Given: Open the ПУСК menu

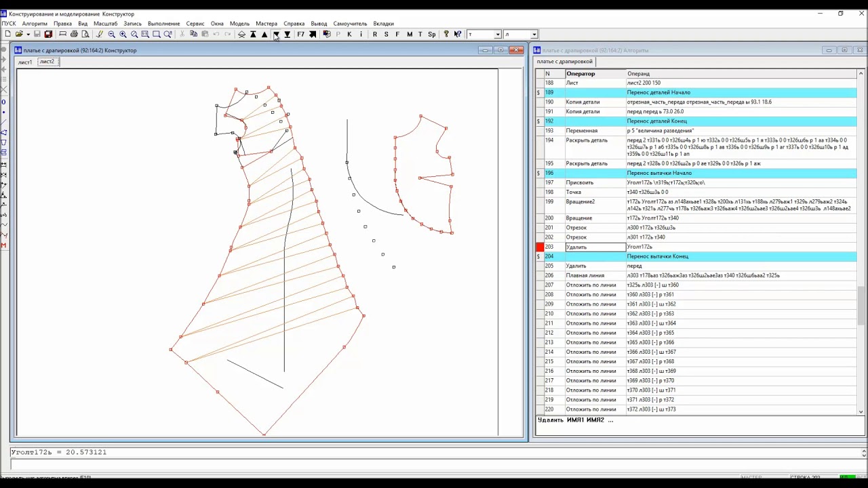Looking at the screenshot, I should (9, 23).
